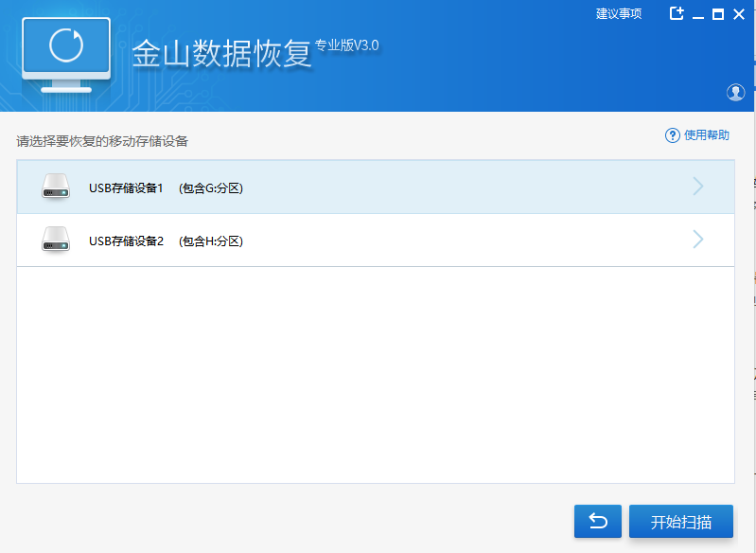Click the drive icon for USB存储设备1
756x553 pixels.
pyautogui.click(x=56, y=187)
